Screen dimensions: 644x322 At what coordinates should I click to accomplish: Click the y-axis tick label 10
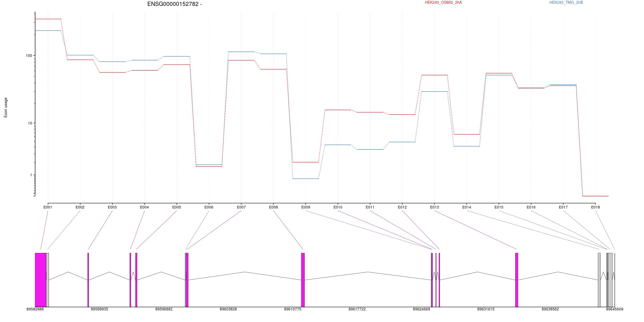[30, 123]
